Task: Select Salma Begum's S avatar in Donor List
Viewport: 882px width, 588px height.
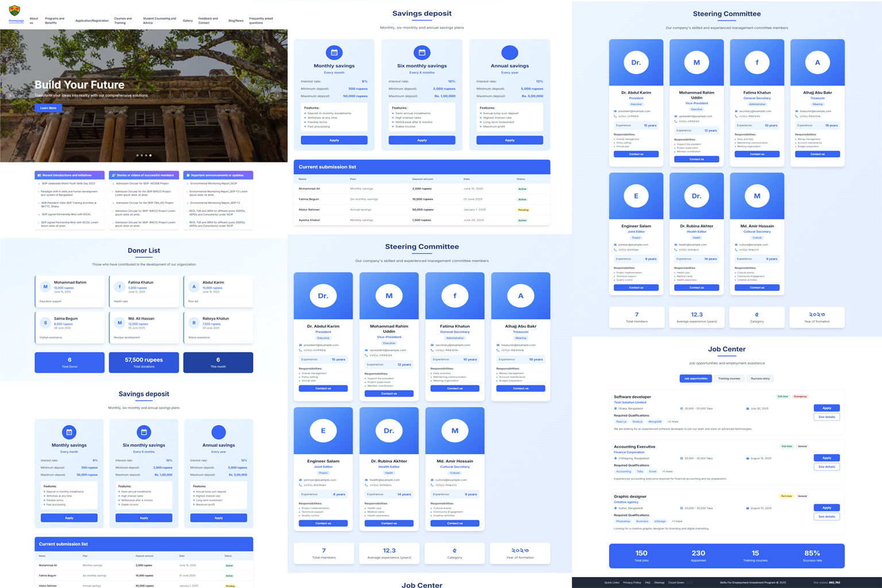Action: point(45,322)
